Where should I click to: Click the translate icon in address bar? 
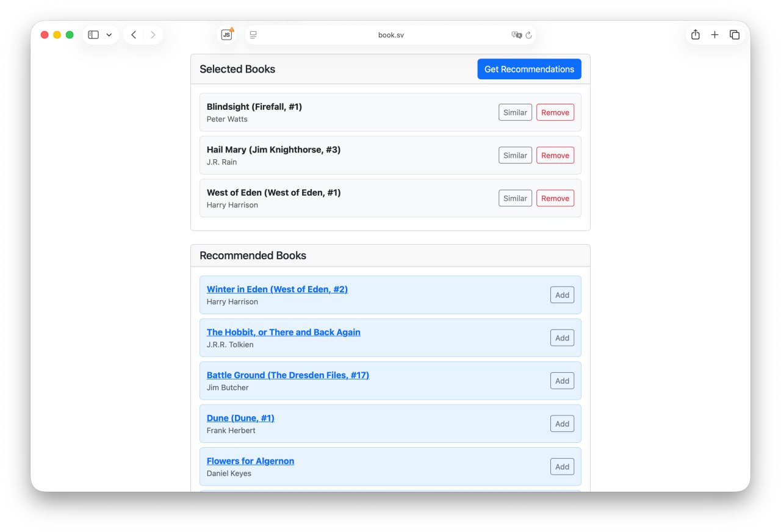click(x=516, y=35)
